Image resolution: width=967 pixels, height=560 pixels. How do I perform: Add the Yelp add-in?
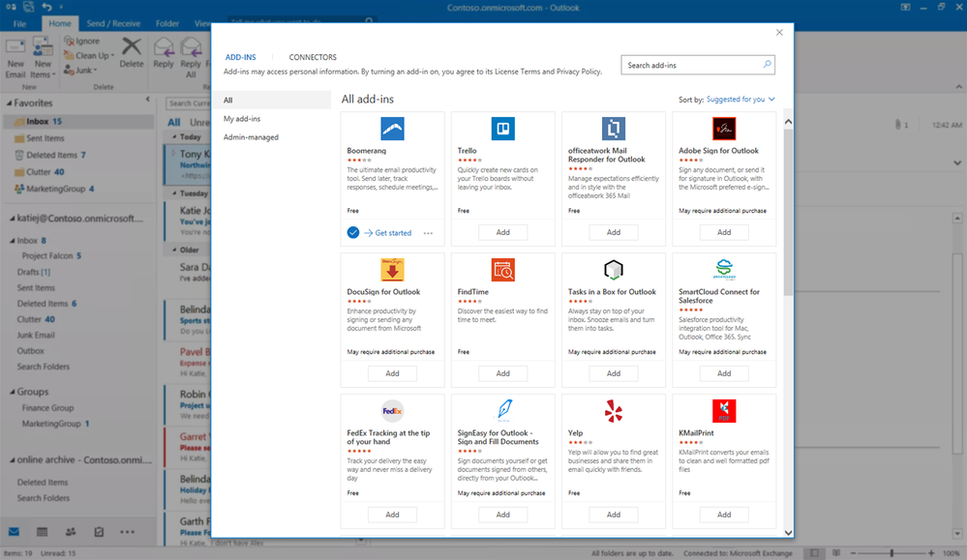[613, 515]
